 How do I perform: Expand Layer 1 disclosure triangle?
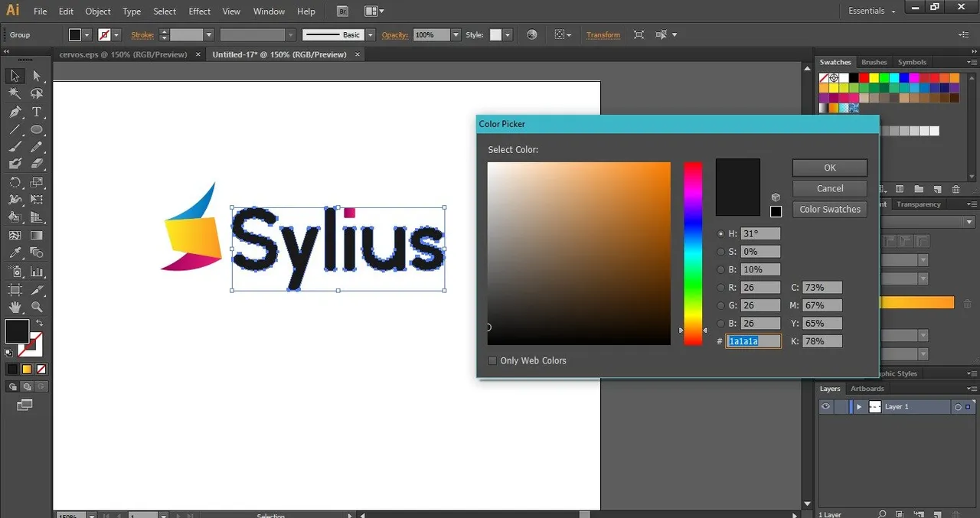(859, 407)
